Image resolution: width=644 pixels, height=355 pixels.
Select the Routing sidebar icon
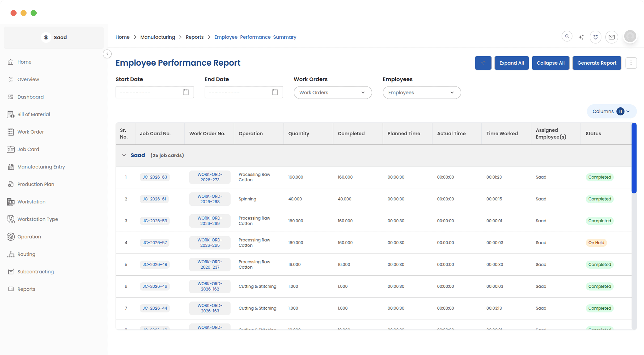(x=10, y=254)
